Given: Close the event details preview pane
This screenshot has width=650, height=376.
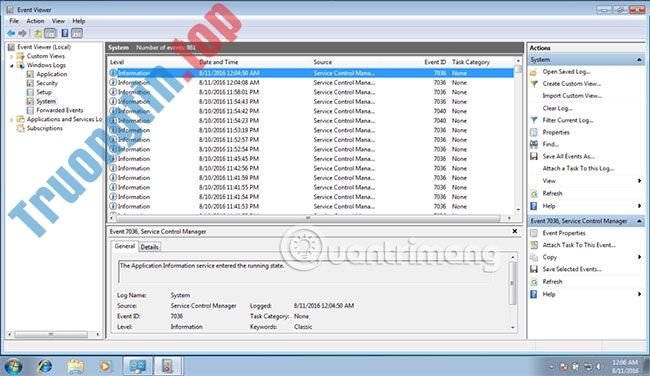Looking at the screenshot, I should (514, 231).
